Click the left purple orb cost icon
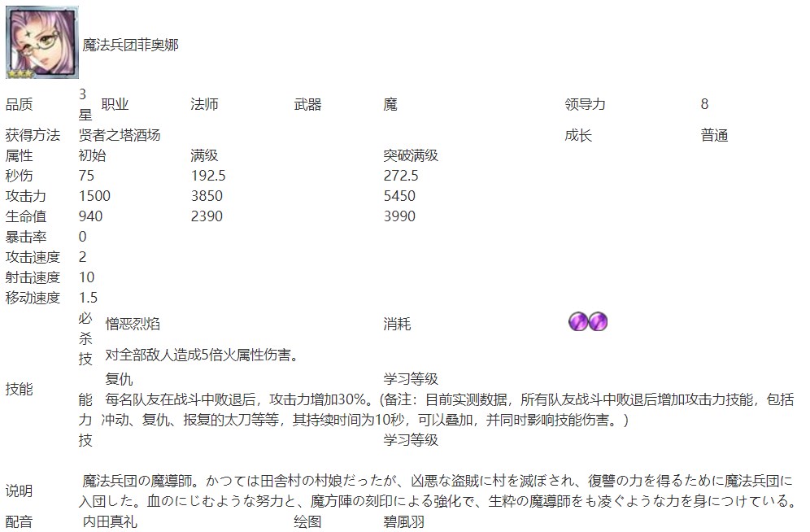This screenshot has width=810, height=532. pos(577,322)
